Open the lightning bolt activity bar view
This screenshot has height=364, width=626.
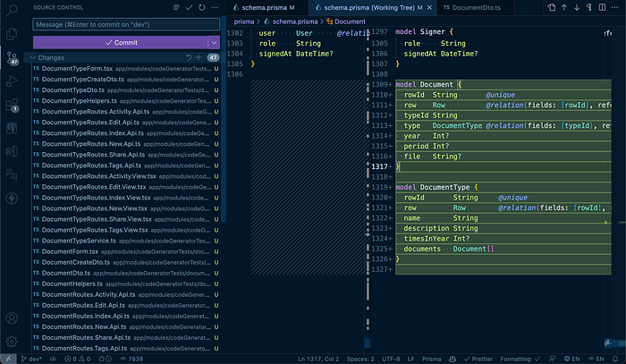[x=12, y=198]
